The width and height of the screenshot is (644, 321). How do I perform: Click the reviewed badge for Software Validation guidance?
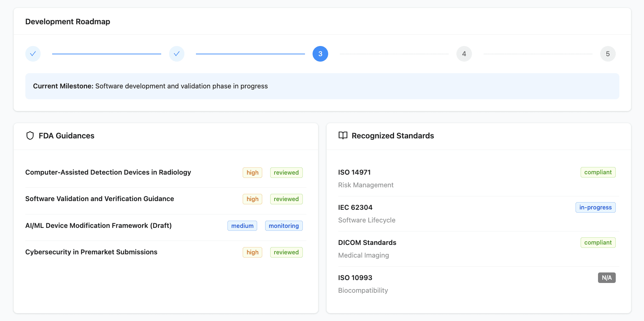click(x=286, y=199)
